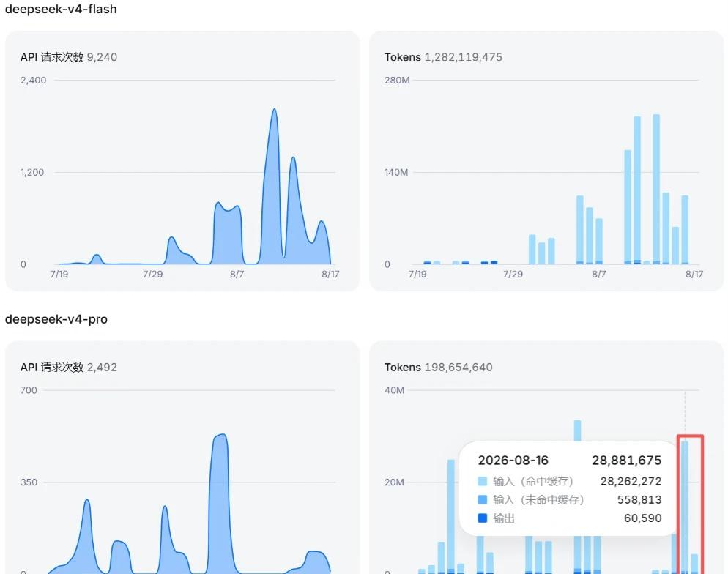Screen dimensions: 728x574
Task: Click 8/17 on the flash API requests chart
Action: [x=330, y=275]
